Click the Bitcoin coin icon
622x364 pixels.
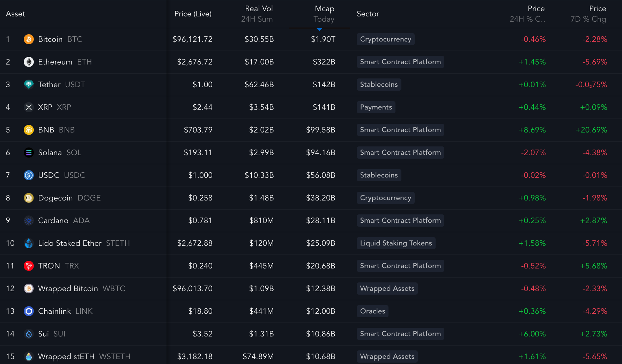[29, 39]
